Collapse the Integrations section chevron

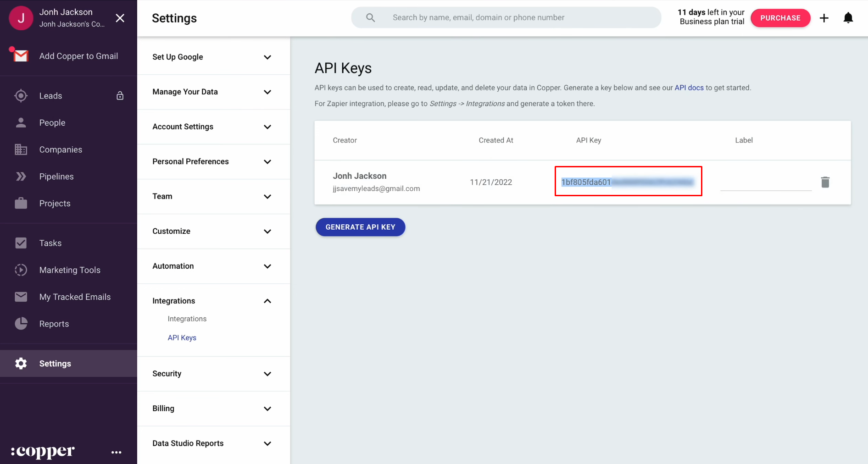[267, 301]
